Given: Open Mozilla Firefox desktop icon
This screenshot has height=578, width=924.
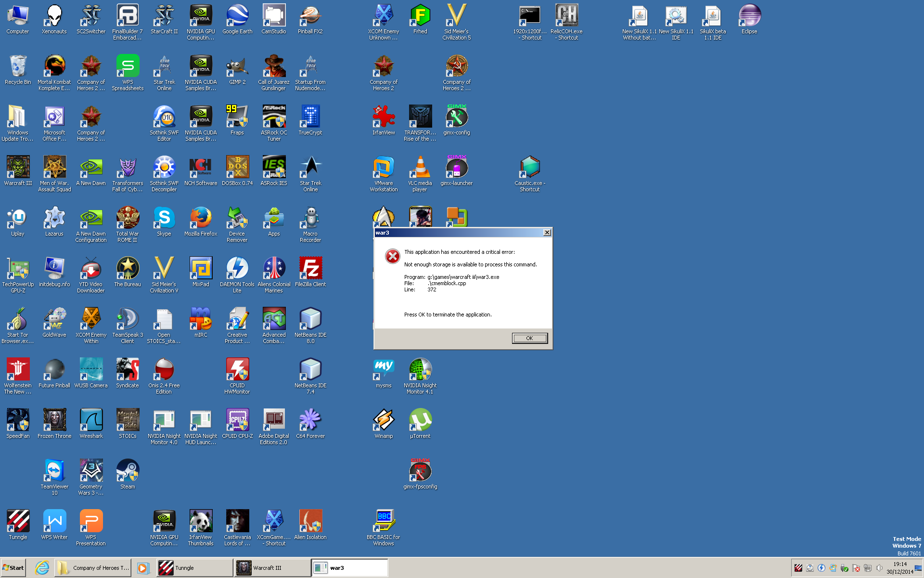Looking at the screenshot, I should [x=201, y=218].
